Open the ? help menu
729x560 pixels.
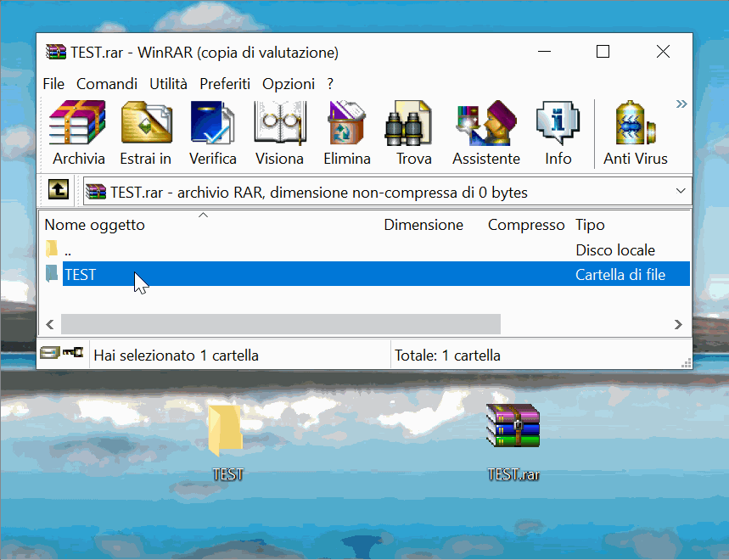pyautogui.click(x=330, y=84)
